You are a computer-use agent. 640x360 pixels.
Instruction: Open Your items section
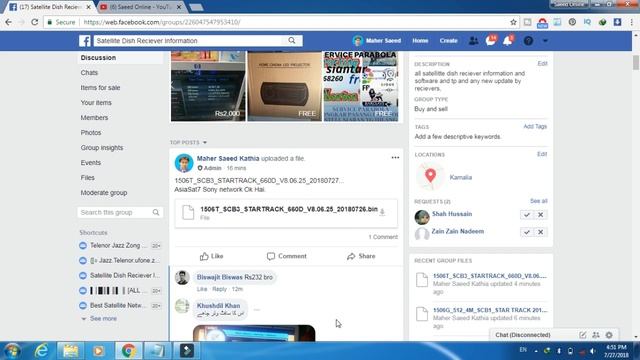click(96, 102)
